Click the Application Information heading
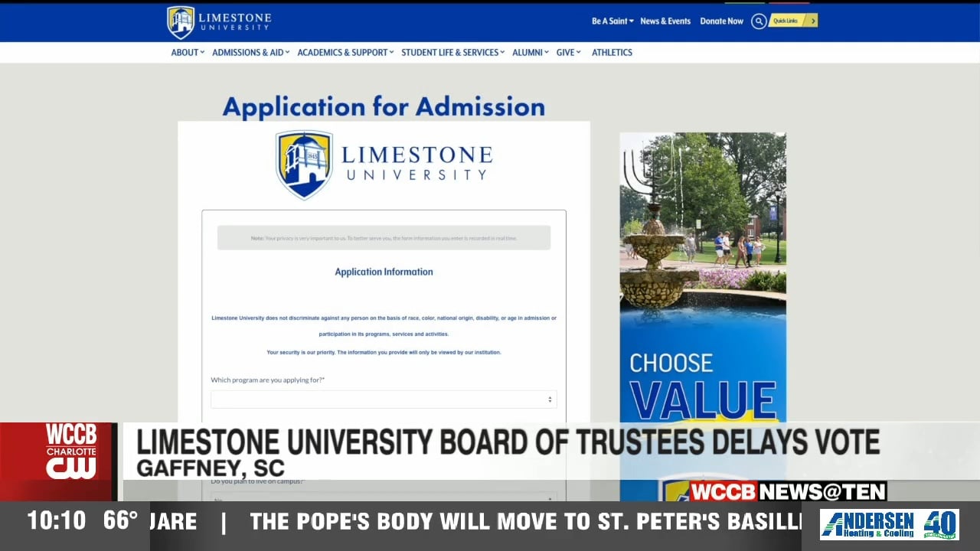The image size is (980, 551). click(x=384, y=272)
